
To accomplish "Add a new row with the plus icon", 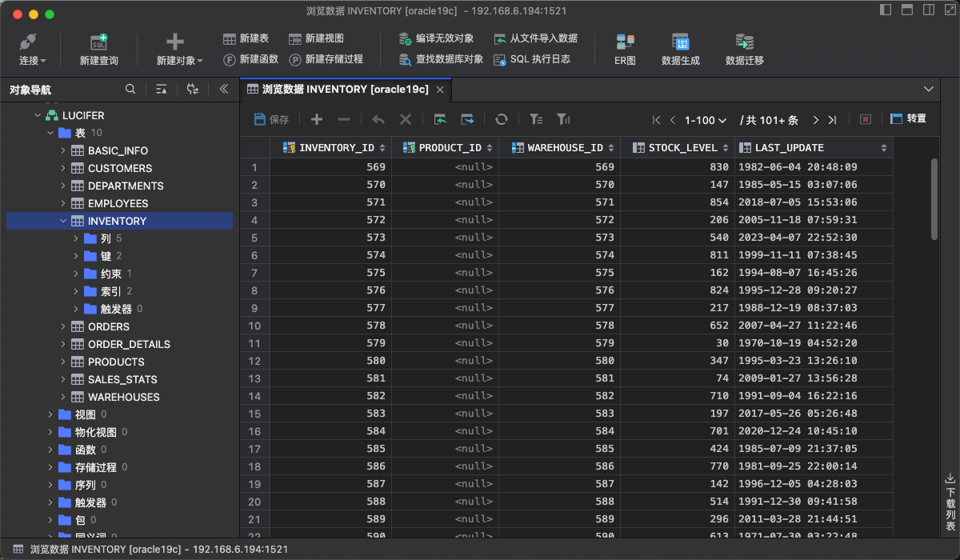I will [x=315, y=118].
